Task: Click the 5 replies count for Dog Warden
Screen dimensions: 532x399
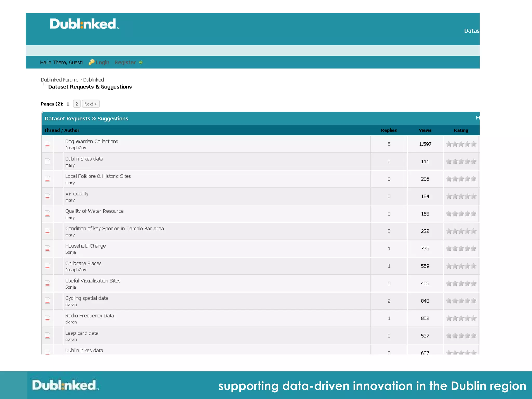Action: (x=389, y=144)
